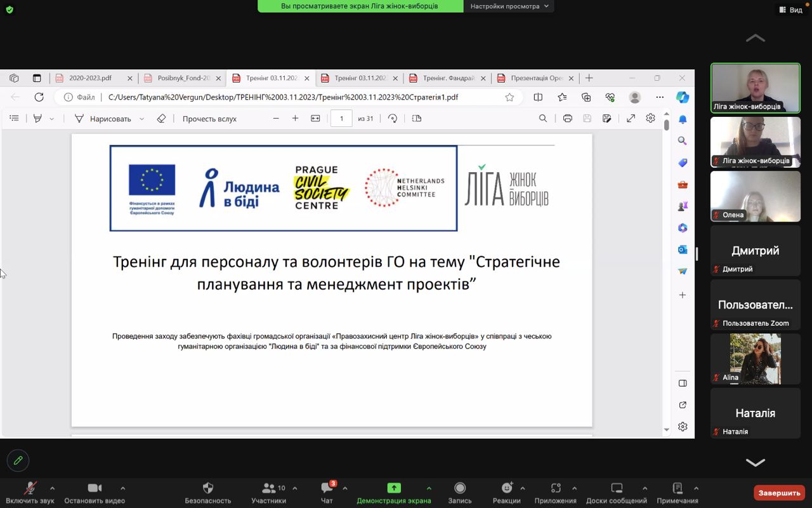Open Примечания notes
Viewport: 812px width, 508px height.
click(678, 492)
